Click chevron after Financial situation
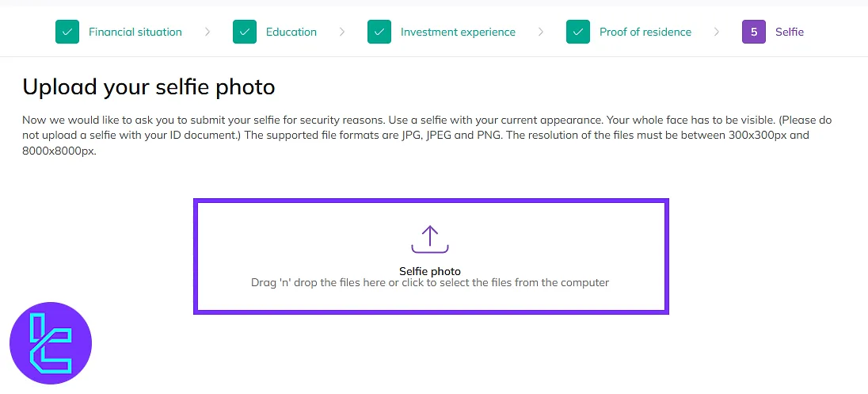This screenshot has height=394, width=868. 207,33
